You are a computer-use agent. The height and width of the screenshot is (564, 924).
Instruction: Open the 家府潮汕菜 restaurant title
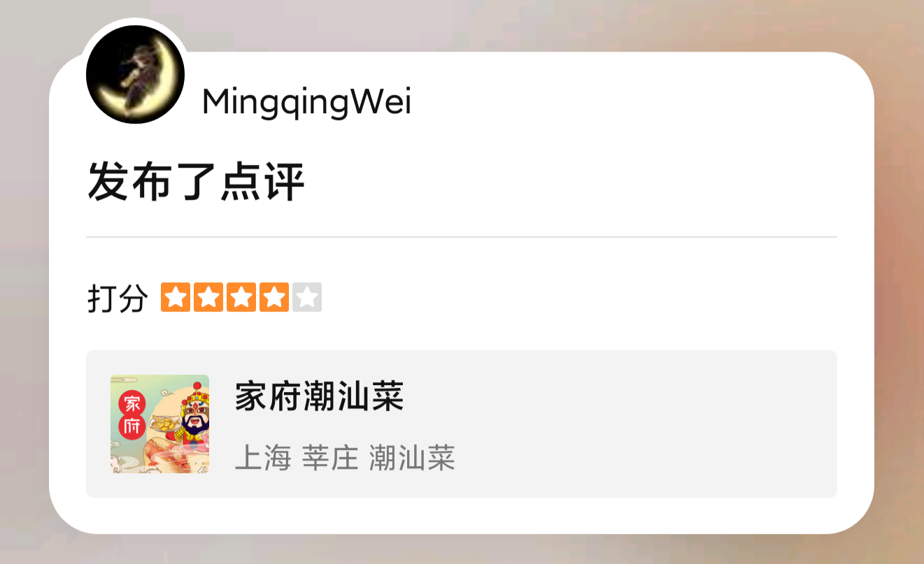pyautogui.click(x=319, y=396)
